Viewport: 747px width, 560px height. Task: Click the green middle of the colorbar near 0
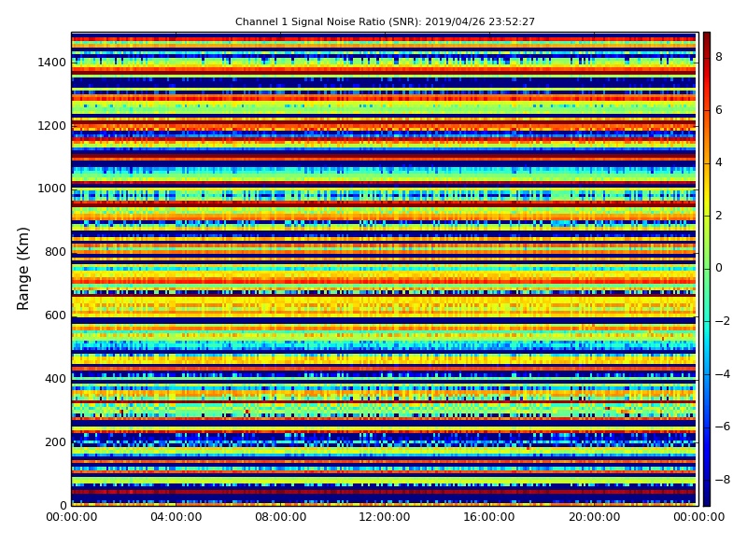pos(707,269)
